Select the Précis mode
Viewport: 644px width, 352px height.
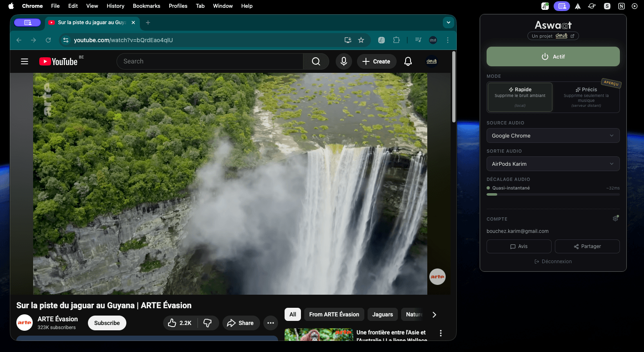click(x=586, y=97)
